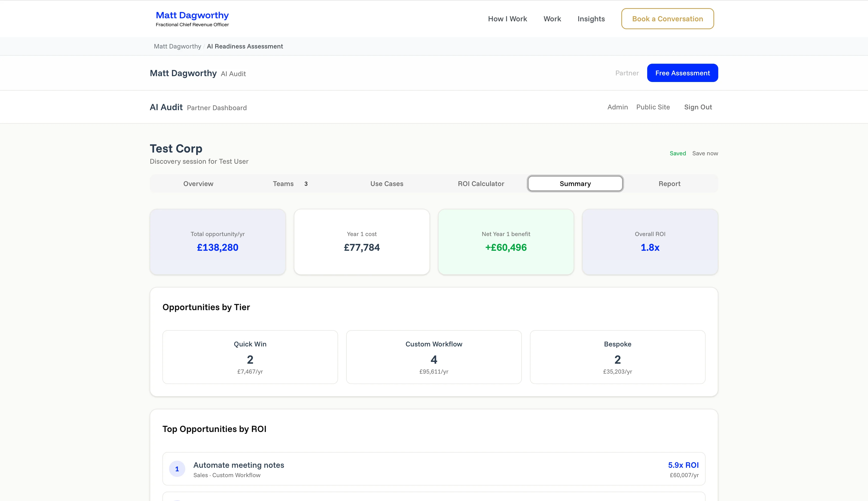Go to the Public Site
868x501 pixels.
pyautogui.click(x=653, y=107)
